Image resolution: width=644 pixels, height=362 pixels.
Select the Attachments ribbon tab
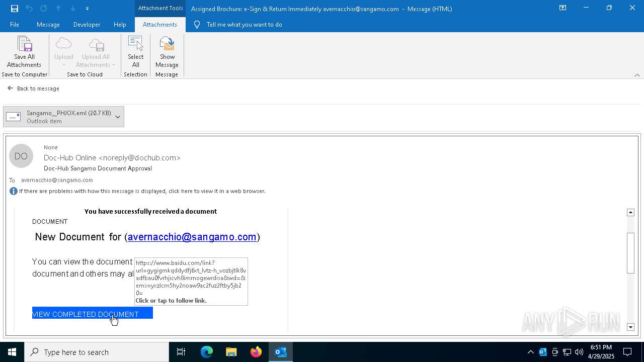(x=160, y=25)
